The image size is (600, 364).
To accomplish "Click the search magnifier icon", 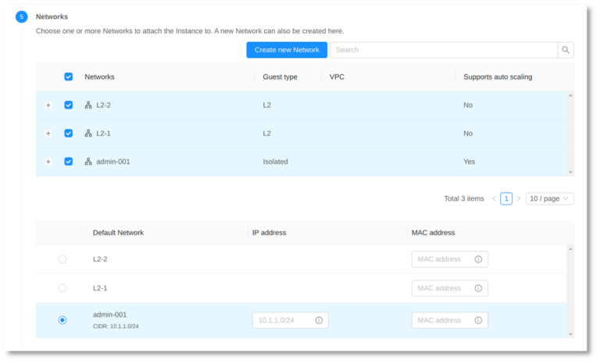I will coord(565,50).
